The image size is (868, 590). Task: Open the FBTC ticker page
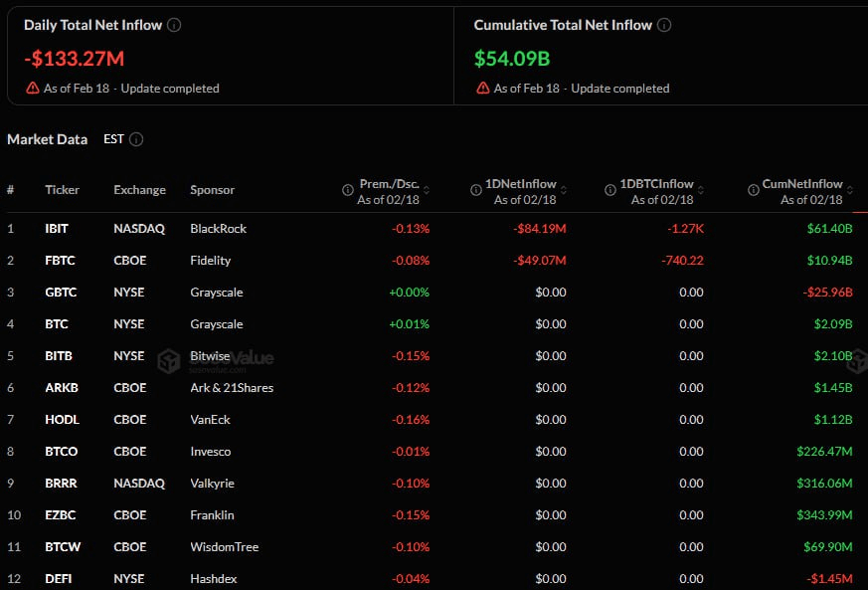[x=59, y=260]
